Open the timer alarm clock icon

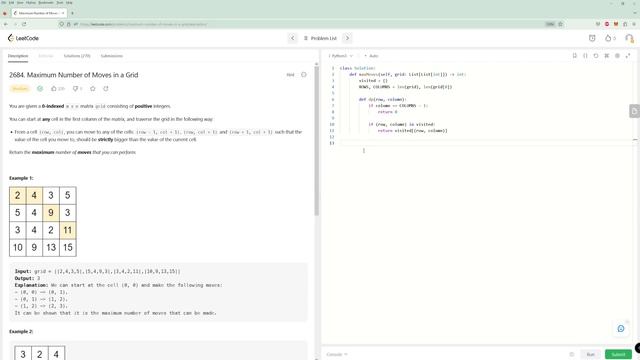(x=592, y=38)
